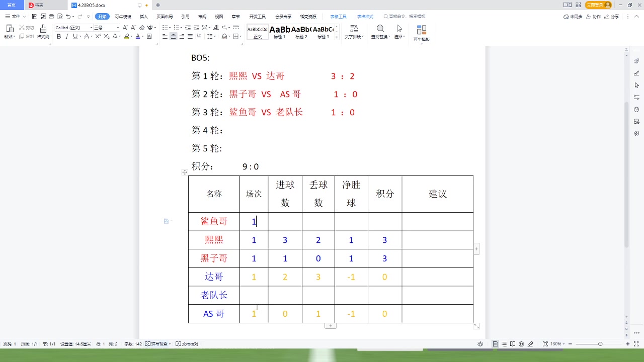Justify text alignment

click(190, 36)
